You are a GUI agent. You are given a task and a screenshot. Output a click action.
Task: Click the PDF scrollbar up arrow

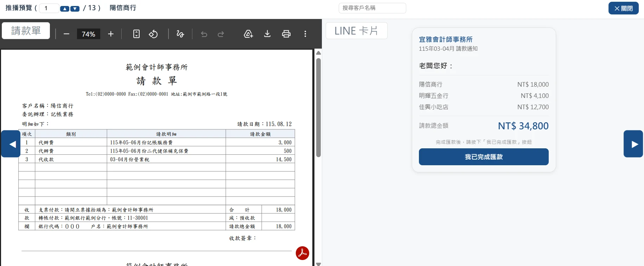(x=318, y=53)
